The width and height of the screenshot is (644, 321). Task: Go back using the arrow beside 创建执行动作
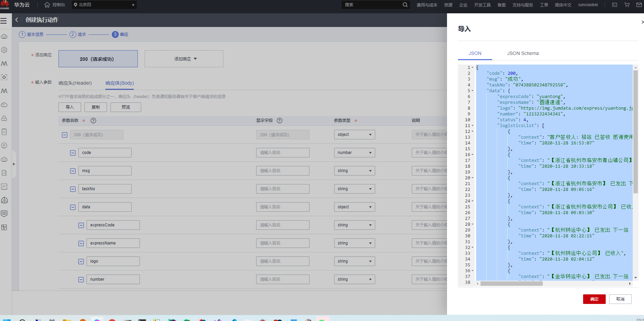17,20
